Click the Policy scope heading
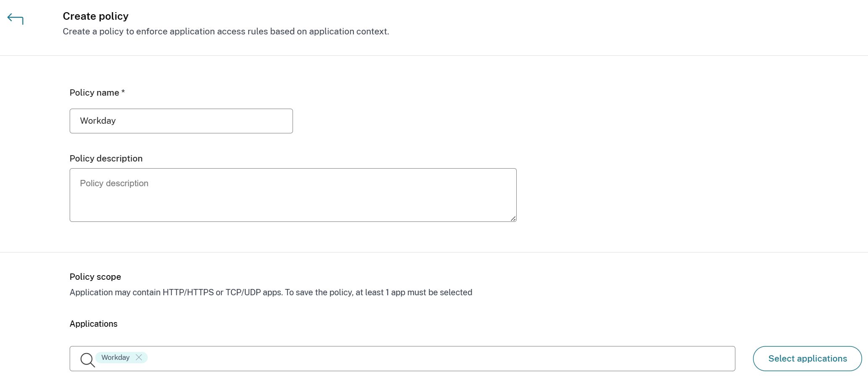 click(x=95, y=277)
